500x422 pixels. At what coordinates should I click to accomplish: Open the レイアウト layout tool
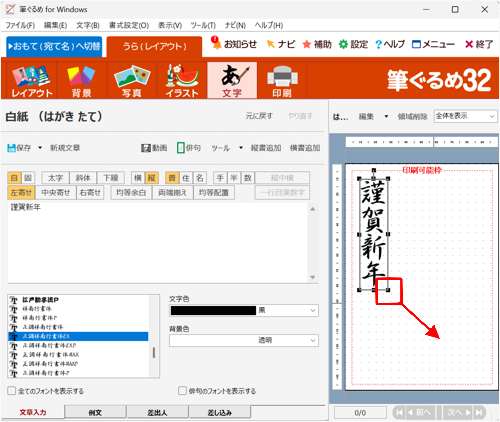pyautogui.click(x=32, y=80)
